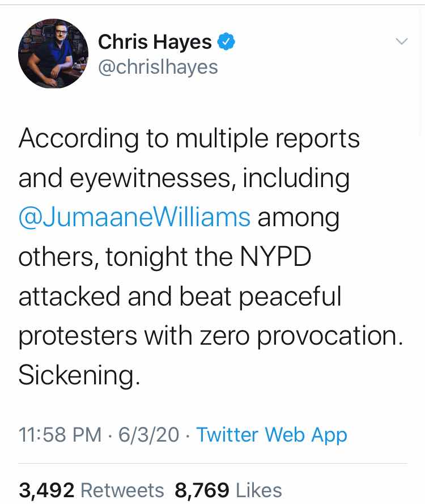Open the Twitter Web App source link

[x=272, y=435]
